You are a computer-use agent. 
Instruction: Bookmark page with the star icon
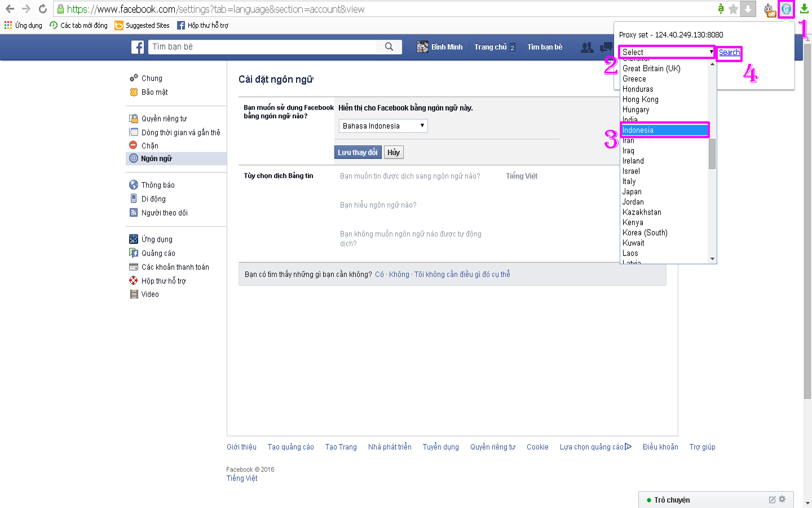pyautogui.click(x=733, y=9)
